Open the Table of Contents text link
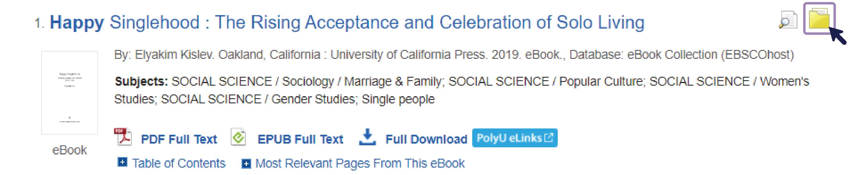868x175 pixels. click(179, 163)
